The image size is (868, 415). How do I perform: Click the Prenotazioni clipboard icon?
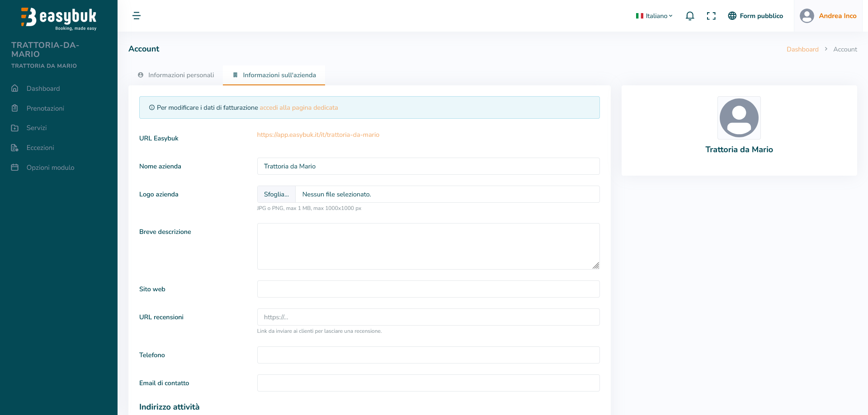[15, 108]
